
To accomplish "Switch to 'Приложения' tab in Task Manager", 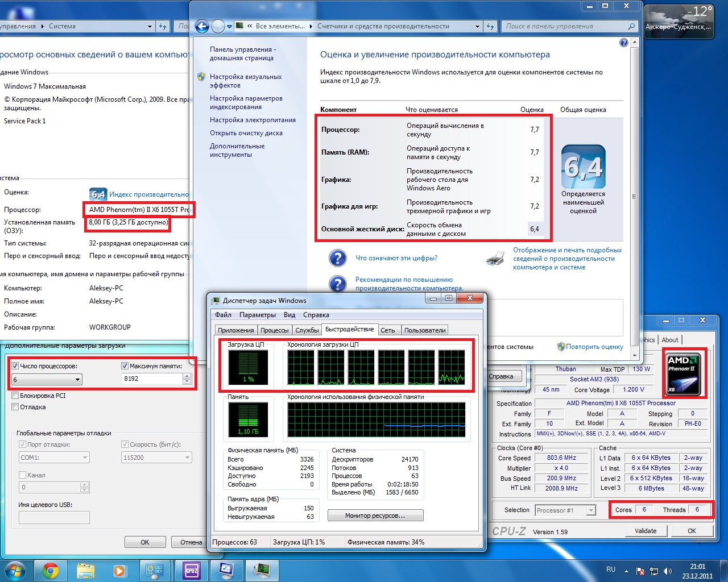I will [x=236, y=330].
